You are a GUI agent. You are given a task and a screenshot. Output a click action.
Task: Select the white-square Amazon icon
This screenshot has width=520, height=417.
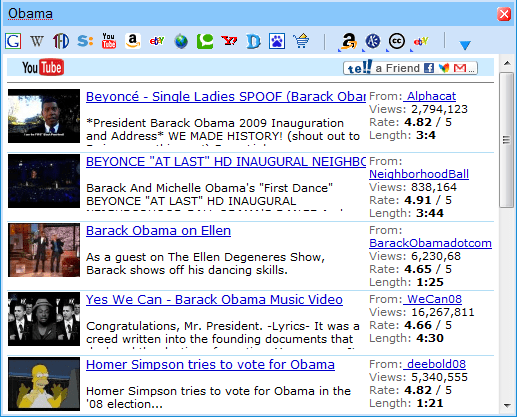tap(133, 41)
